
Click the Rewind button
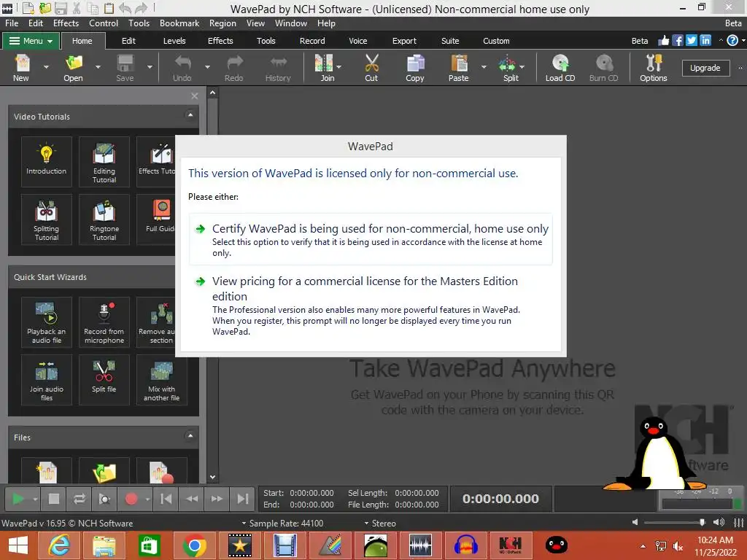(x=192, y=499)
